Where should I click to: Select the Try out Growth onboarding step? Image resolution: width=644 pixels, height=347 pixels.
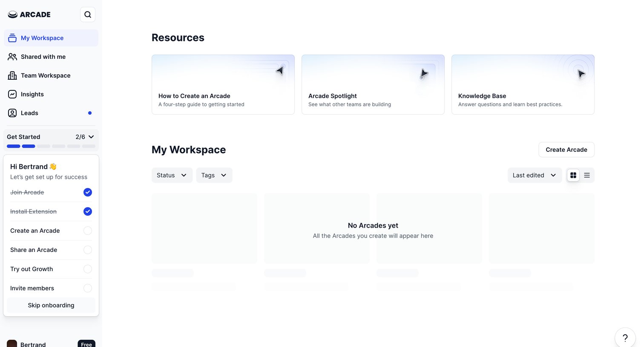point(51,269)
